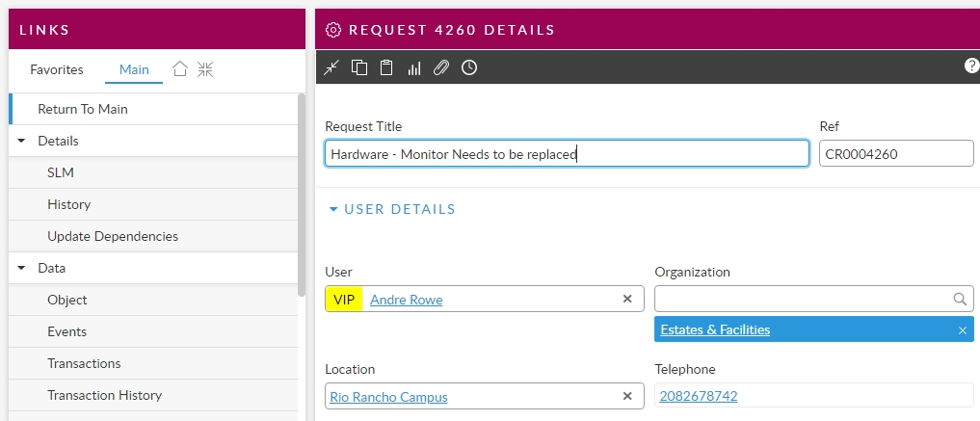
Task: Remove the Estates & Facilities organization tag
Action: tap(962, 330)
